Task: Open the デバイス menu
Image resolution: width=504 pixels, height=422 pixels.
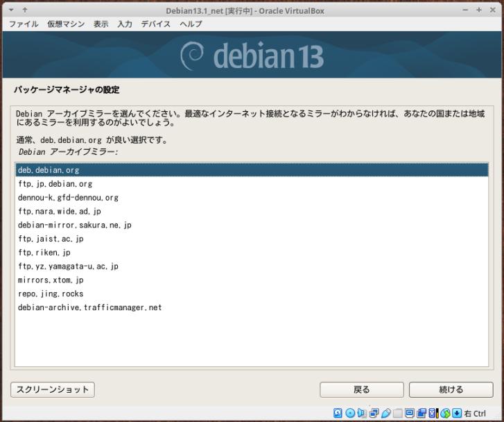Action: coord(155,24)
